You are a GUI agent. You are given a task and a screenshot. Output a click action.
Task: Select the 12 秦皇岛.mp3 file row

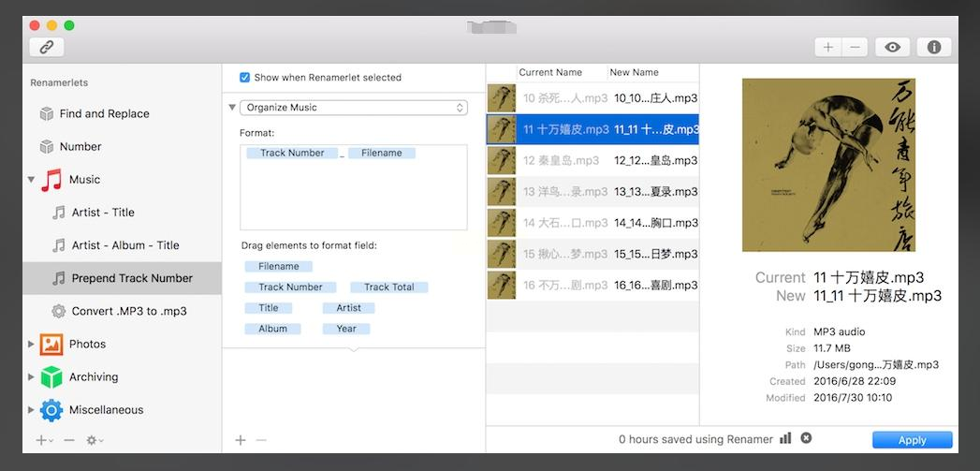tap(592, 161)
